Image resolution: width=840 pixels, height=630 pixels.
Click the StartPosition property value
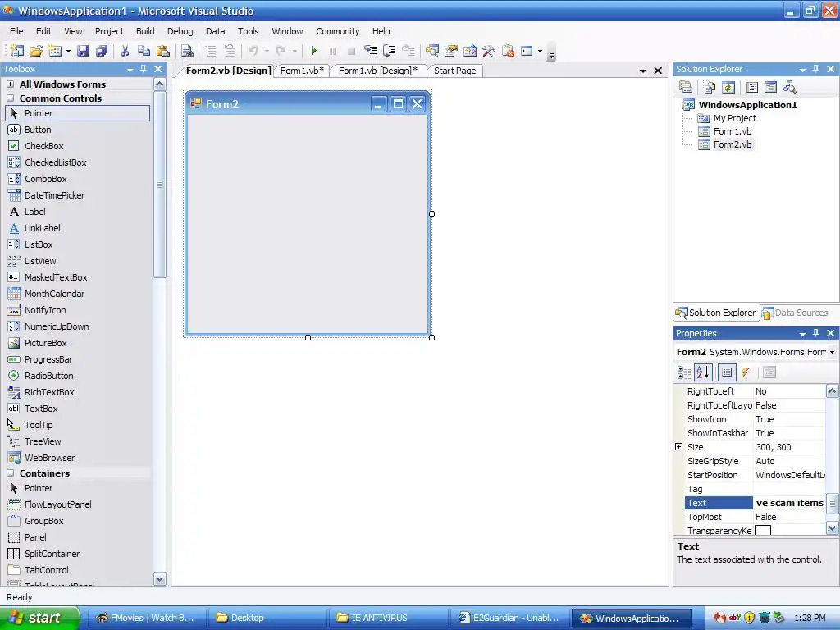click(789, 475)
